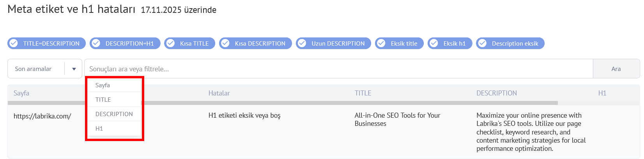The image size is (644, 159).
Task: Focus the 'Sonuçları ara veya filtrele' search field
Action: 338,69
